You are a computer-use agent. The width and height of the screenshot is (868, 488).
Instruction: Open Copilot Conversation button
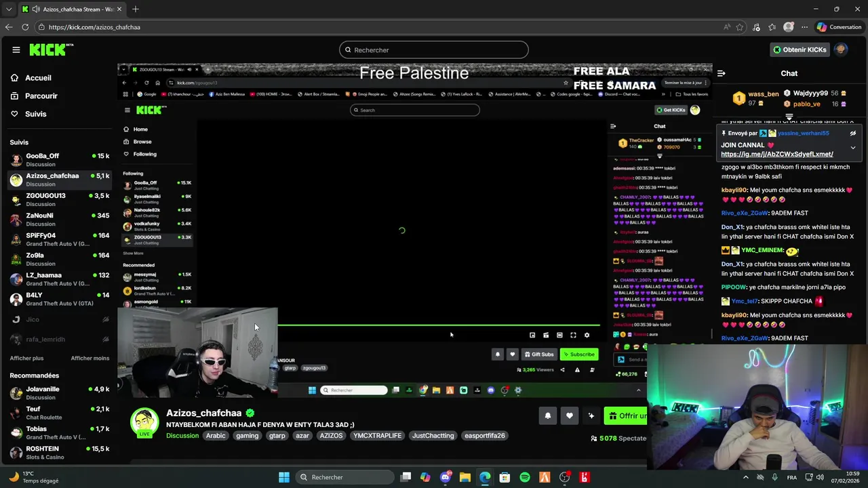(x=839, y=27)
